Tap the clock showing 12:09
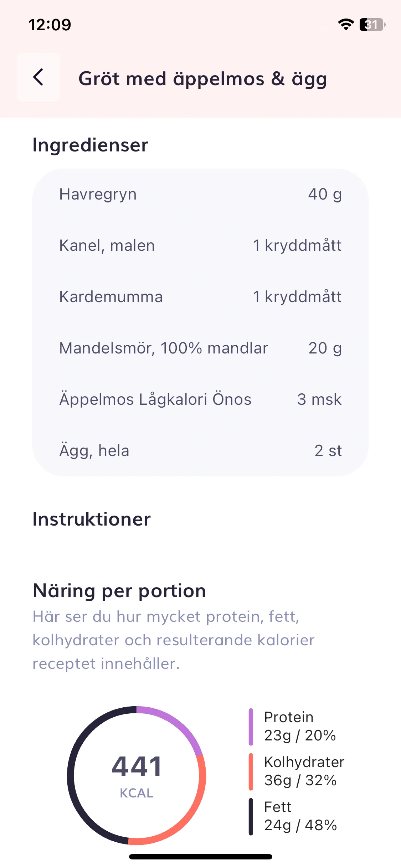The image size is (401, 868). [50, 25]
